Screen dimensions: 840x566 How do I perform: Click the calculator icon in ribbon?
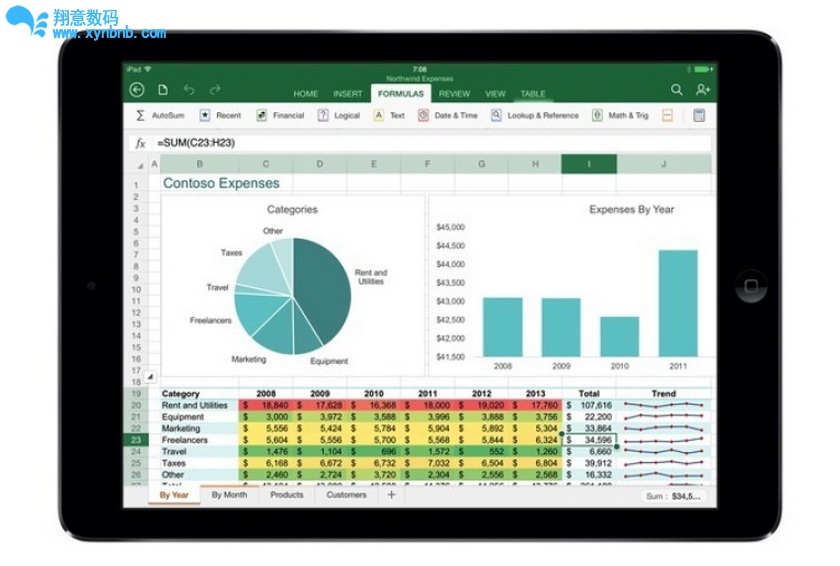(x=700, y=116)
